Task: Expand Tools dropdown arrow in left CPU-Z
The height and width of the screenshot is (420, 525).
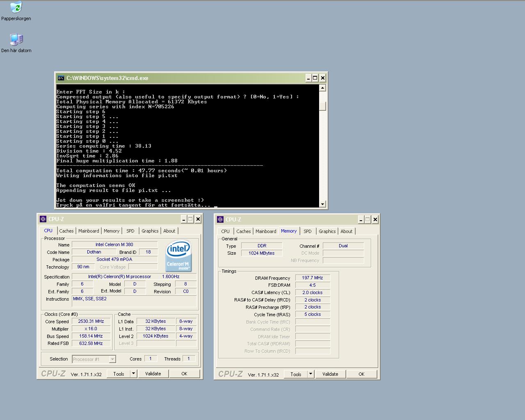Action: [x=133, y=374]
